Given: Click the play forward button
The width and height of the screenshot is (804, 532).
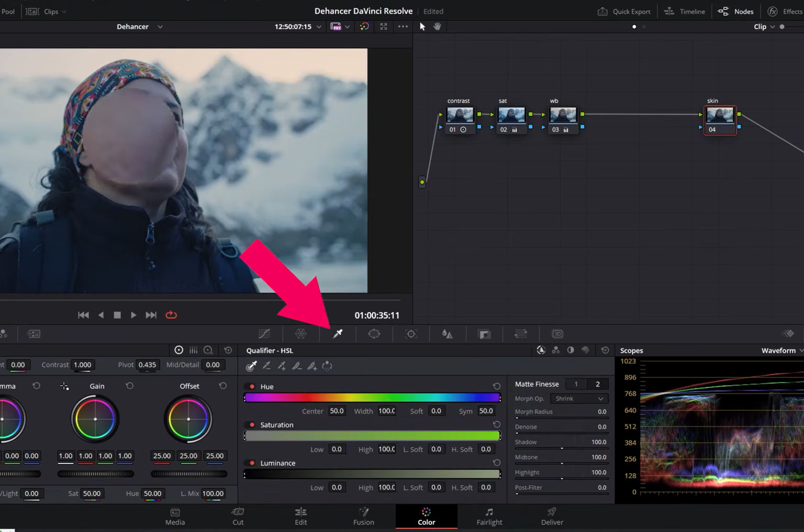Looking at the screenshot, I should tap(133, 315).
